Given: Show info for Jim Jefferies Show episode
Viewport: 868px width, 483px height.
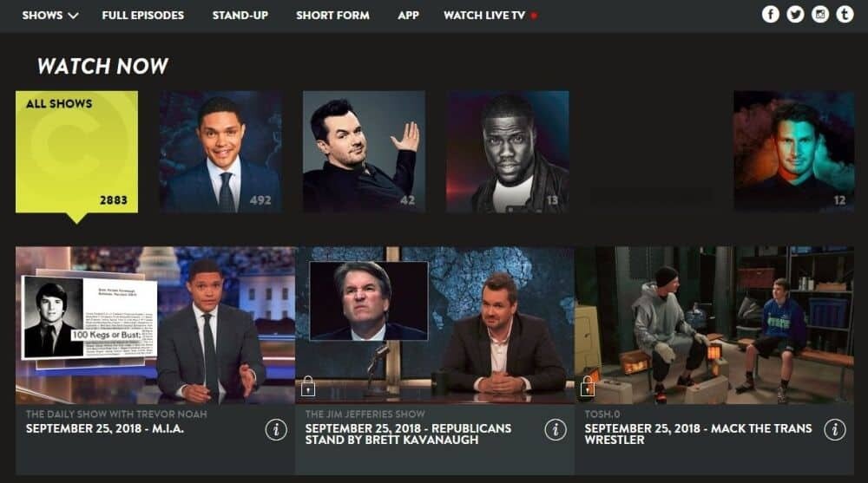Looking at the screenshot, I should coord(556,429).
